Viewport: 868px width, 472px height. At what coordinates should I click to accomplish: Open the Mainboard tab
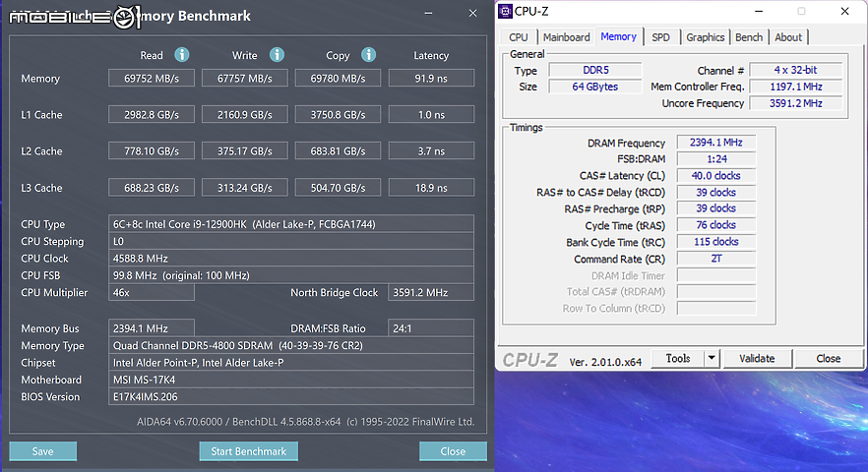(x=566, y=37)
